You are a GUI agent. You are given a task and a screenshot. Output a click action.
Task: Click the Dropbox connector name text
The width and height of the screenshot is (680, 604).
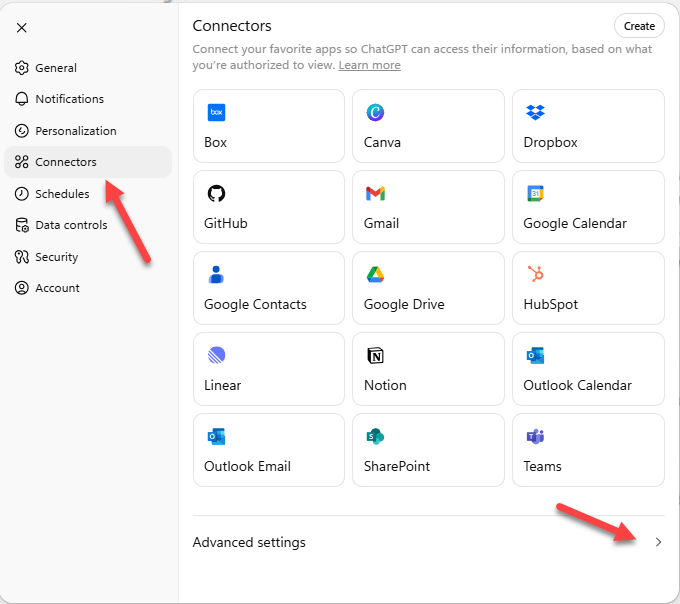pos(550,143)
